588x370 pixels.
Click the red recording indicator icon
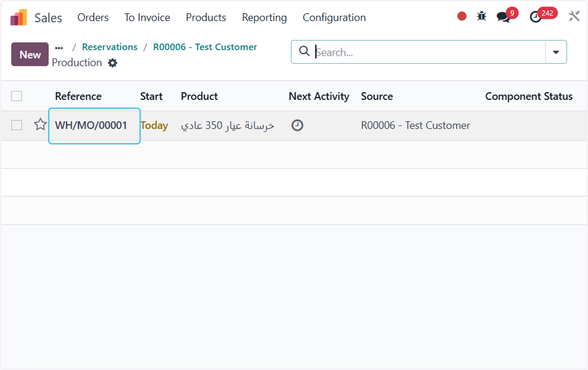coord(462,16)
